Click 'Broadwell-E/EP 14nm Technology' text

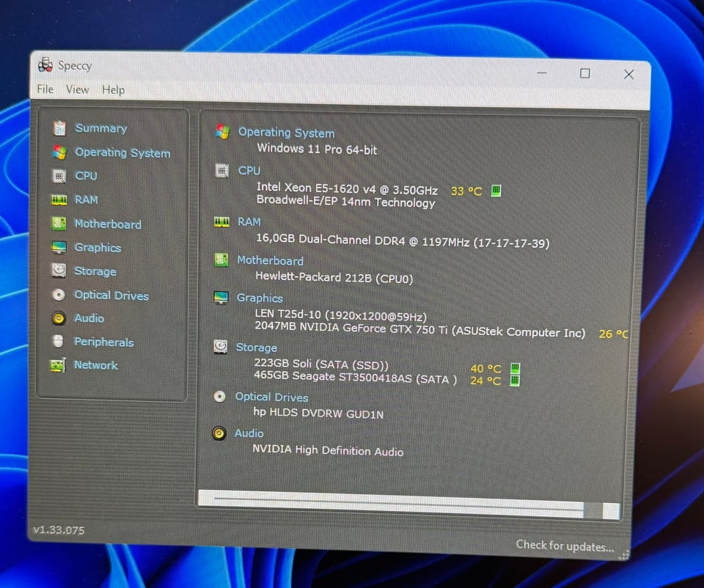tap(345, 202)
